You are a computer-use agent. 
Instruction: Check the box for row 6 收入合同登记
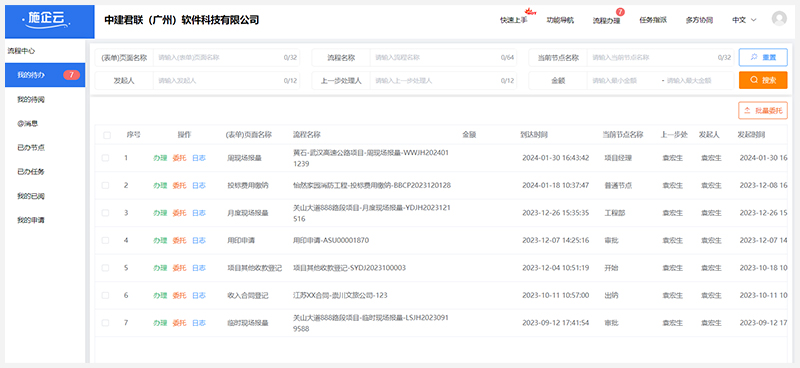[105, 296]
